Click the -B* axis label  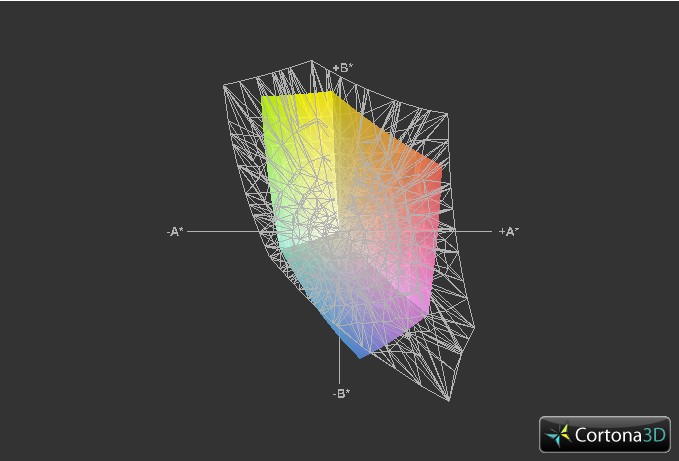[341, 393]
